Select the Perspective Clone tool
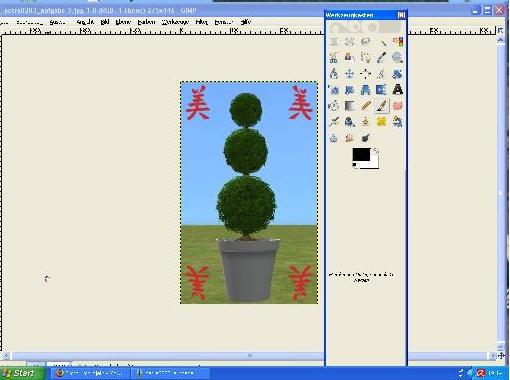This screenshot has width=510, height=380. pos(398,122)
